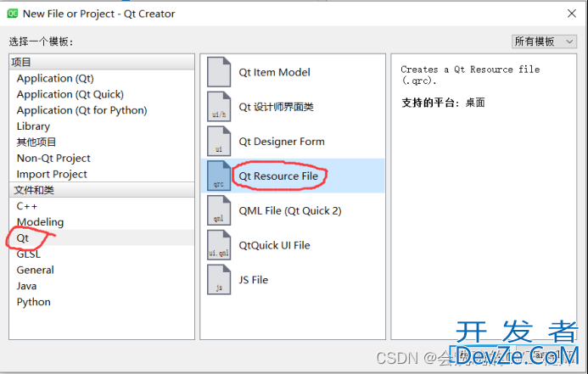Click the Qt Resource File qrc icon
Viewport: 588px width, 374px height.
click(x=219, y=176)
